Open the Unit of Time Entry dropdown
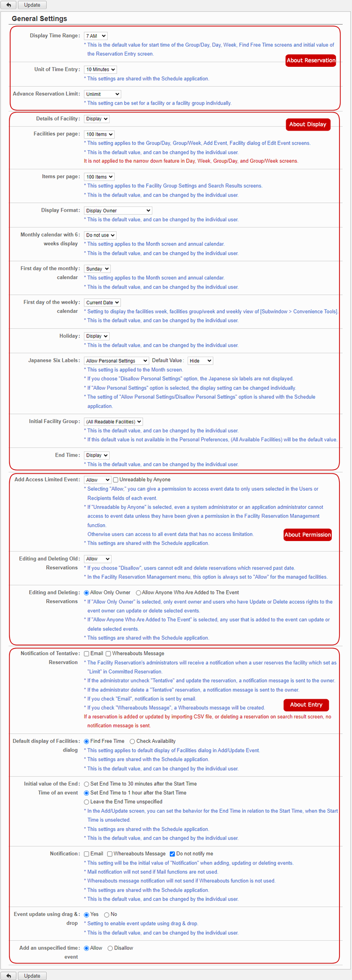Screen dimensions: 352x980 pyautogui.click(x=100, y=70)
